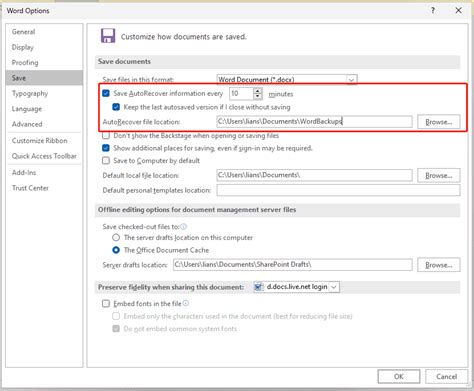Click the Word Options window title
This screenshot has height=391, width=474.
pos(28,11)
